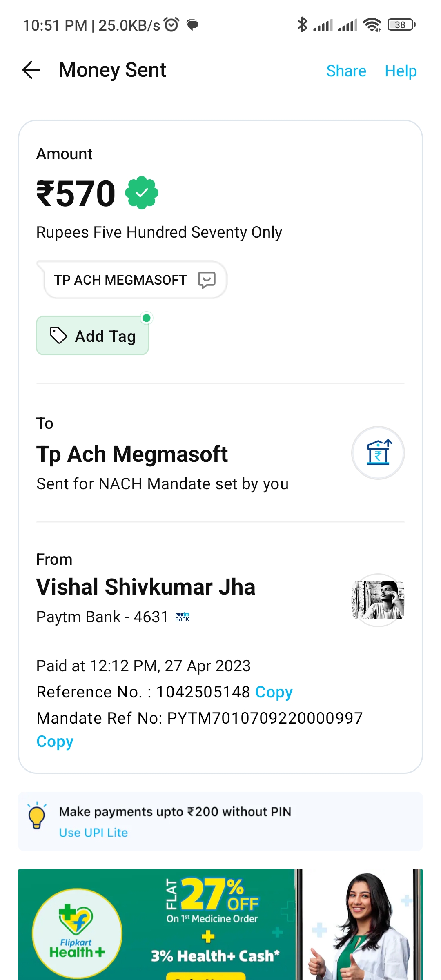This screenshot has width=441, height=980.
Task: Tap the Flipkart Health+ logo
Action: pos(77,933)
